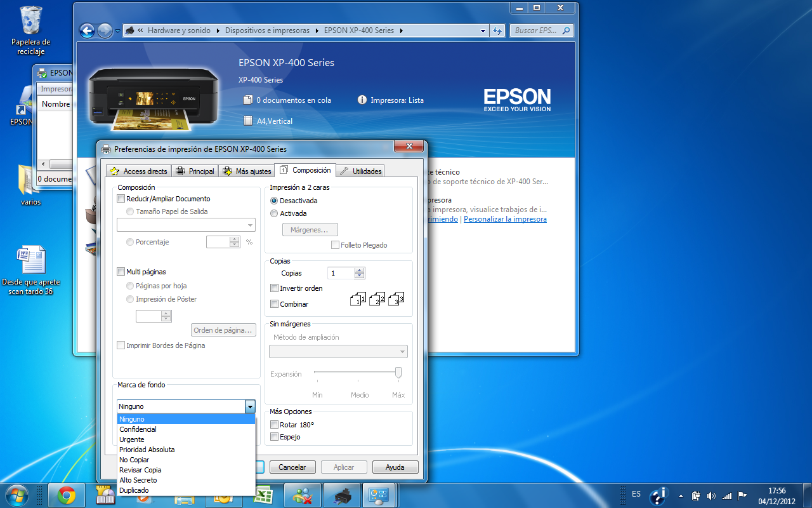Open the volume control in the tray
Screen dimensions: 812x508
tap(711, 495)
